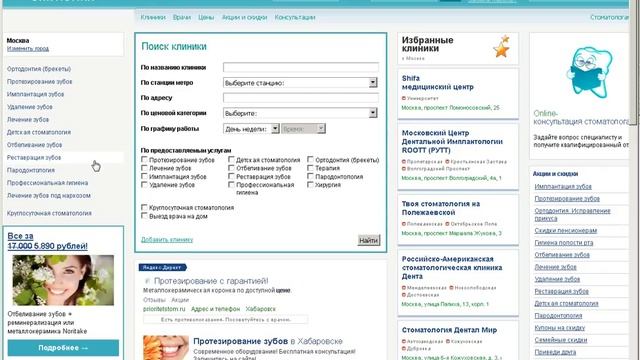Click the Подробнее ad button
Viewport: 640px width, 360px height.
(63, 348)
